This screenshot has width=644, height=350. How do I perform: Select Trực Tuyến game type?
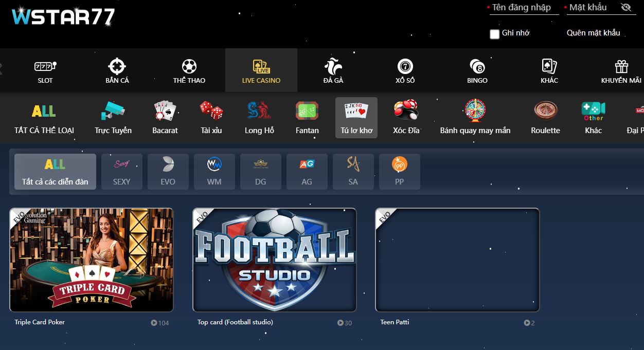[x=113, y=118]
